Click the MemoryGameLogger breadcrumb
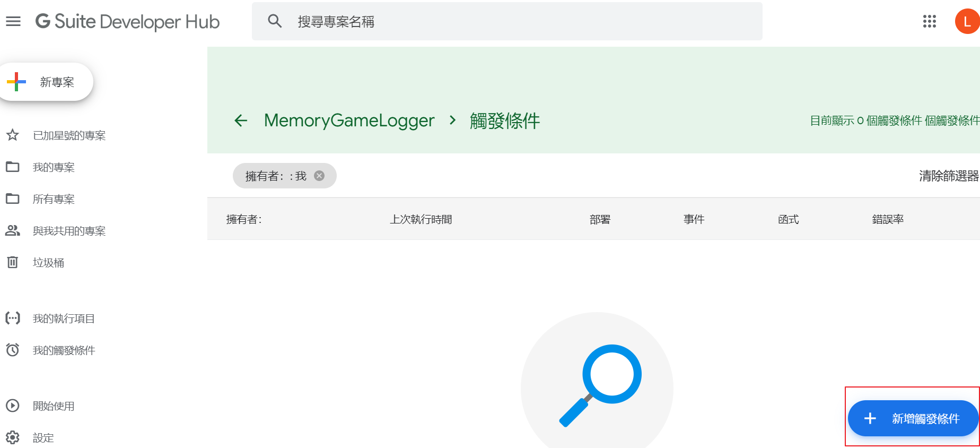Screen dimensions: 980x448 (x=349, y=120)
